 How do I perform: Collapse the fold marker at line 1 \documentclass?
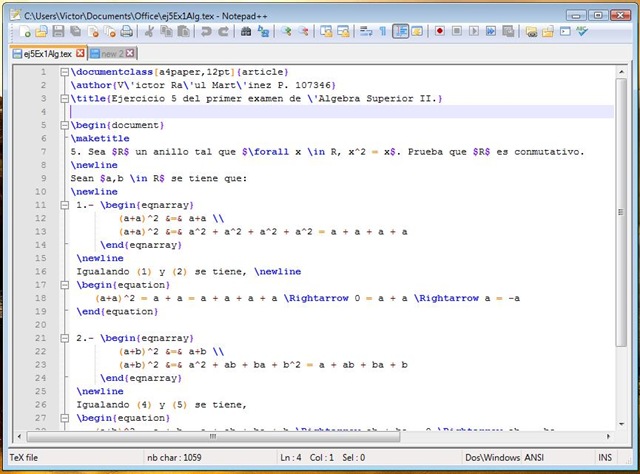[64, 72]
